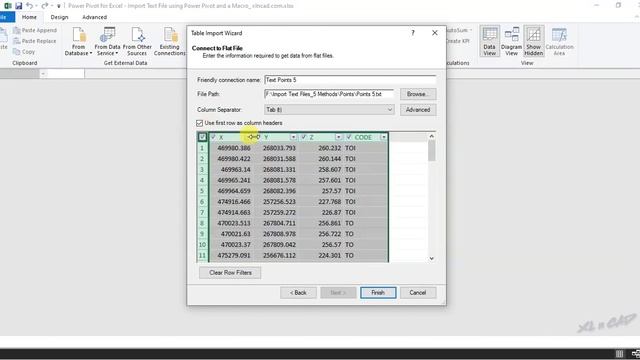Click the preview scrollbar down arrow
640x360 pixels.
tap(431, 258)
